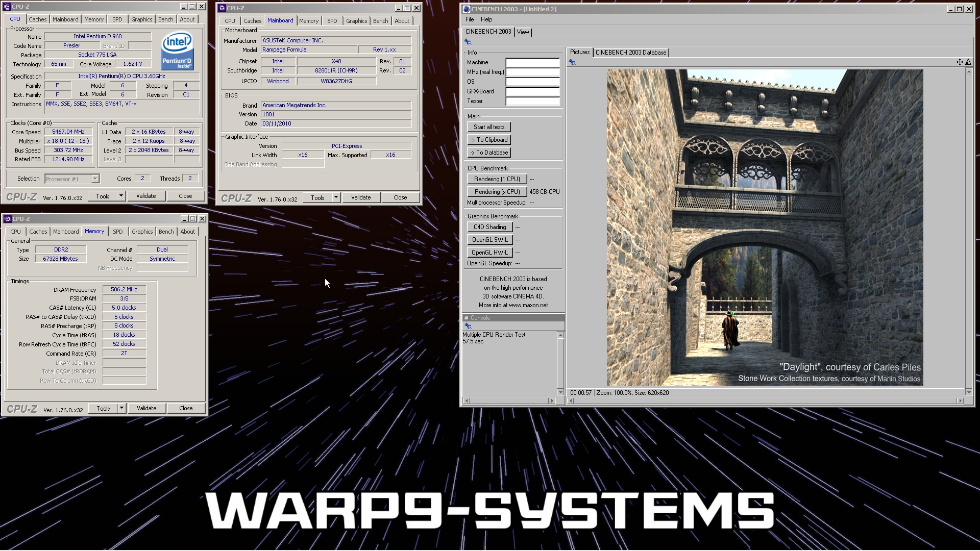Image resolution: width=980 pixels, height=551 pixels.
Task: Click the pin icon in the Console panel
Action: pos(468,325)
